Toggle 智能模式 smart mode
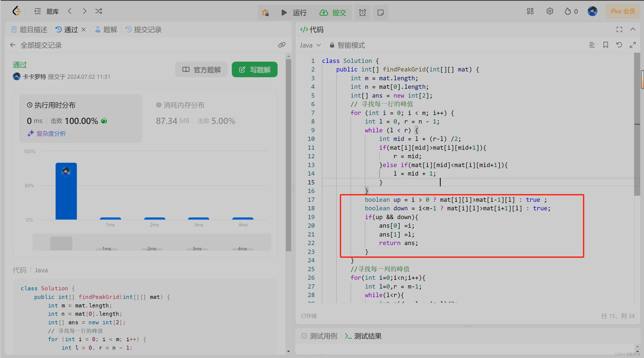Viewport: 644px width, 358px height. (347, 45)
